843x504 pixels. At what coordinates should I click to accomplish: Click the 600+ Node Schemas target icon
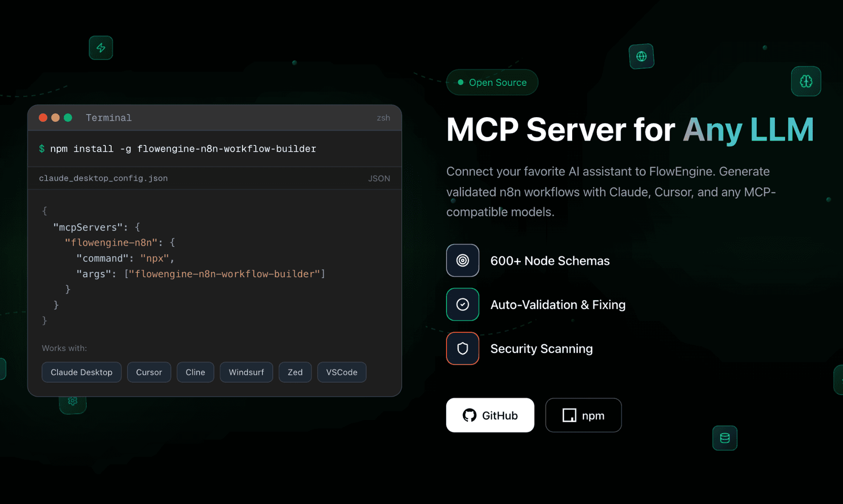[x=462, y=260]
